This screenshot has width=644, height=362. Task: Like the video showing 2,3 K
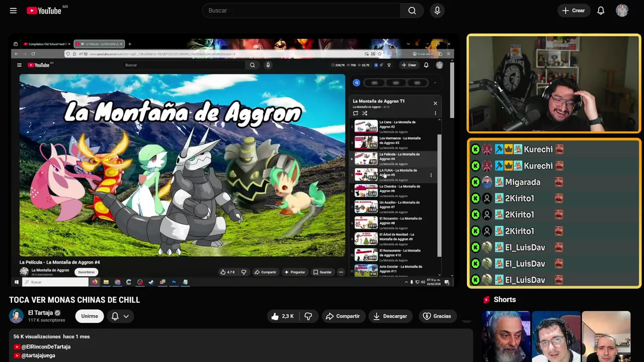[x=282, y=316]
